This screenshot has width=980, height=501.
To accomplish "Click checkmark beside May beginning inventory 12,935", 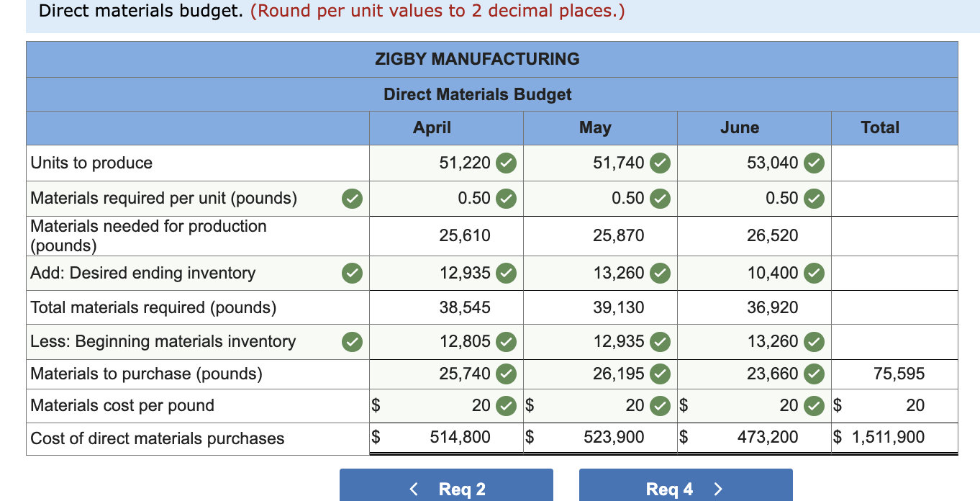I will pos(660,341).
